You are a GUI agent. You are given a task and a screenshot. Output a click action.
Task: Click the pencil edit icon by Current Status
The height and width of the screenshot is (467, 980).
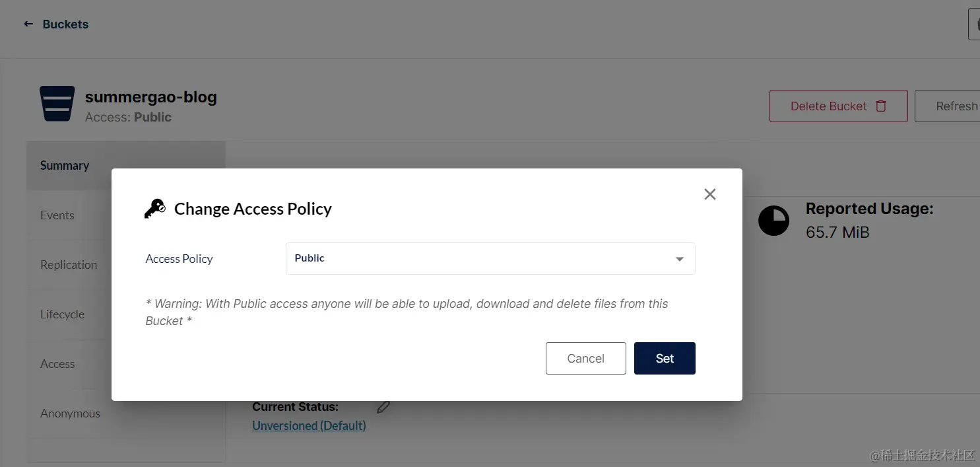383,407
